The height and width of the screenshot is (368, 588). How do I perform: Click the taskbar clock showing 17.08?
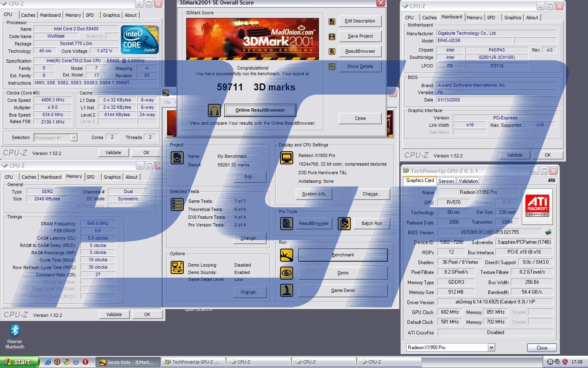[x=577, y=362]
